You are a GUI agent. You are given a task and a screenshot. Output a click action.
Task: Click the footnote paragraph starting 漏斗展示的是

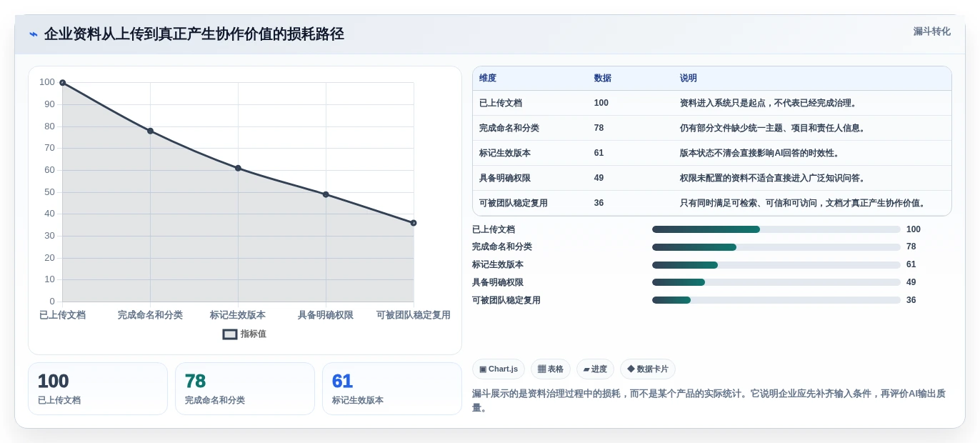[x=709, y=400]
